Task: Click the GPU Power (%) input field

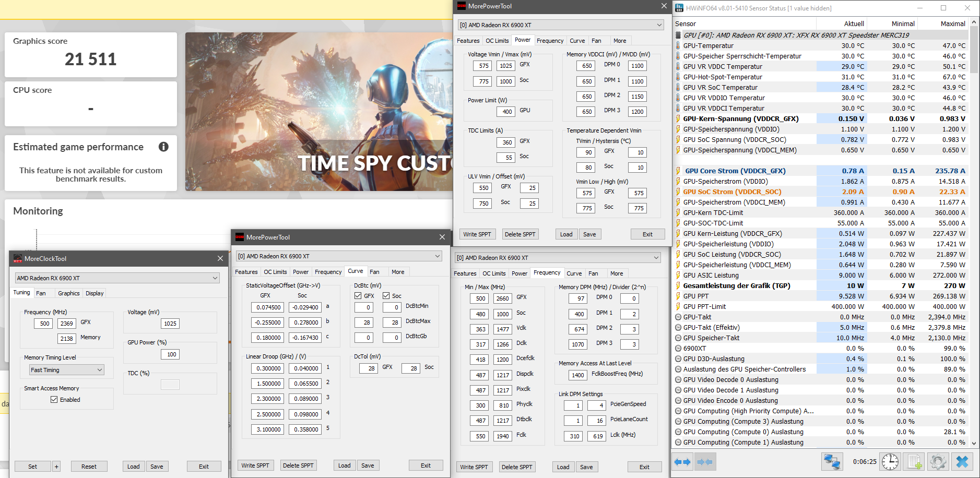Action: tap(170, 354)
